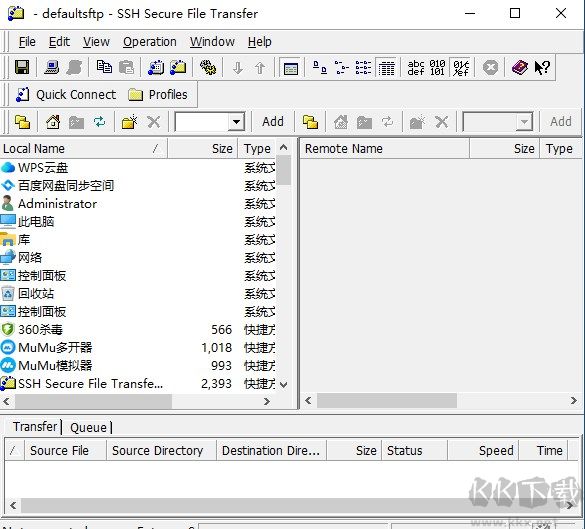The image size is (585, 529).
Task: Open the remote path dropdown
Action: pyautogui.click(x=524, y=122)
